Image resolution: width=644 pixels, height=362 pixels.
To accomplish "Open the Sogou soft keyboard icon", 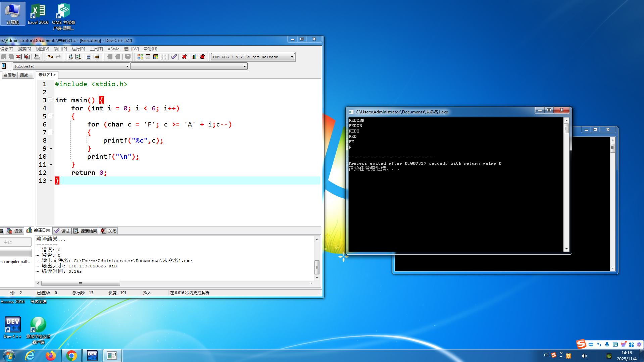I will coord(615,345).
